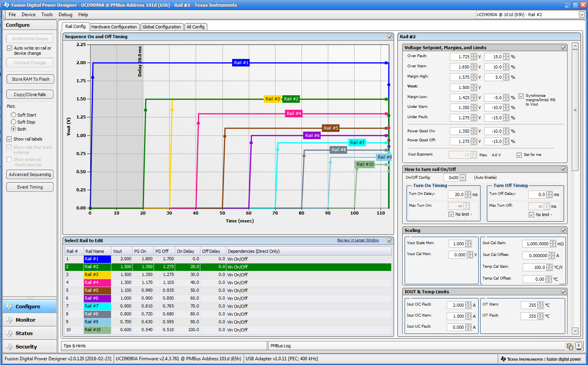The height and width of the screenshot is (365, 588).
Task: Select the pink Rail #4 color cell
Action: pyautogui.click(x=97, y=283)
